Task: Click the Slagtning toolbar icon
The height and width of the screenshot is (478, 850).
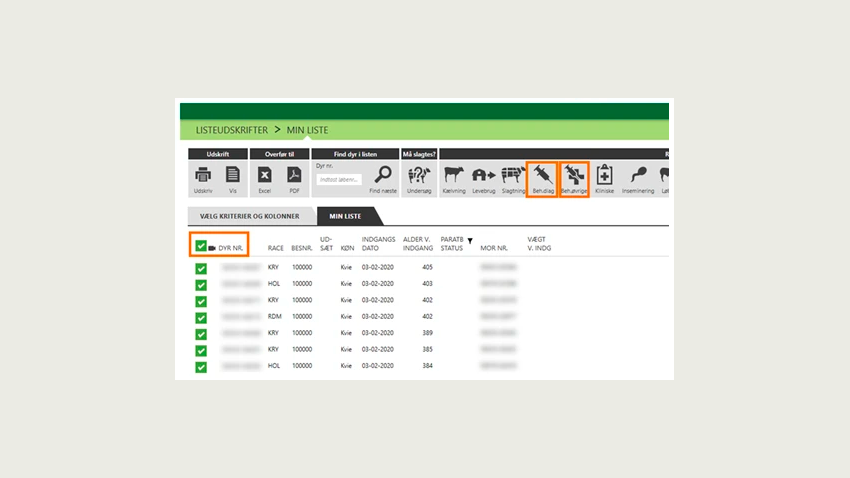Action: pyautogui.click(x=513, y=175)
